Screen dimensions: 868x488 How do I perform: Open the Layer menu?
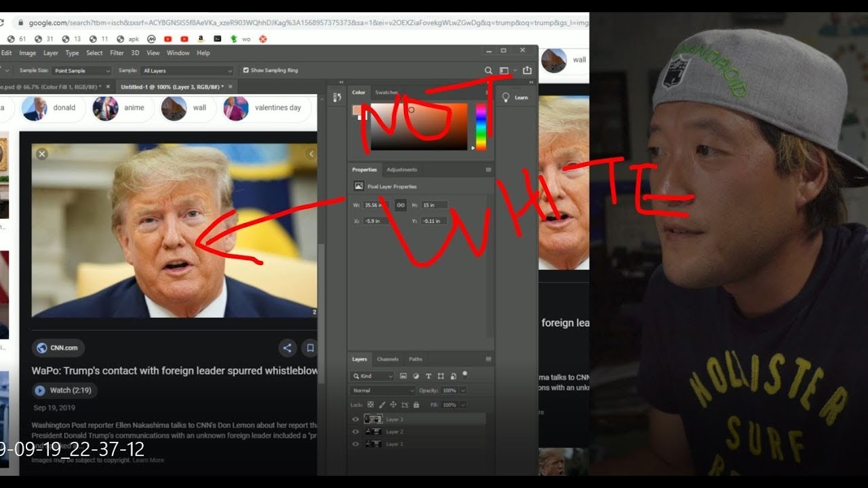(51, 53)
